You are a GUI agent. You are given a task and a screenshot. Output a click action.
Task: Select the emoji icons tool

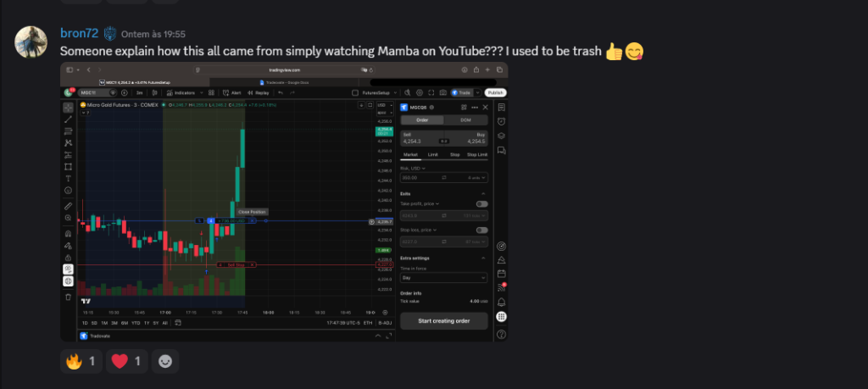pyautogui.click(x=68, y=191)
